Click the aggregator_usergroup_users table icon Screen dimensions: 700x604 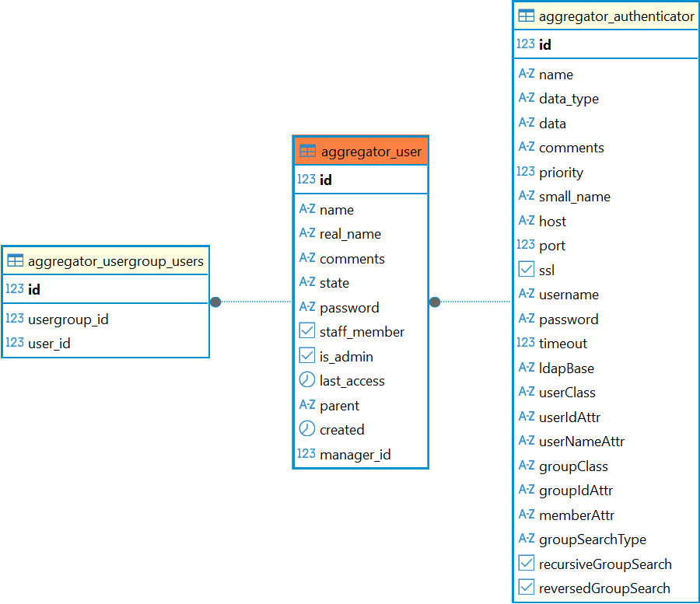16,261
